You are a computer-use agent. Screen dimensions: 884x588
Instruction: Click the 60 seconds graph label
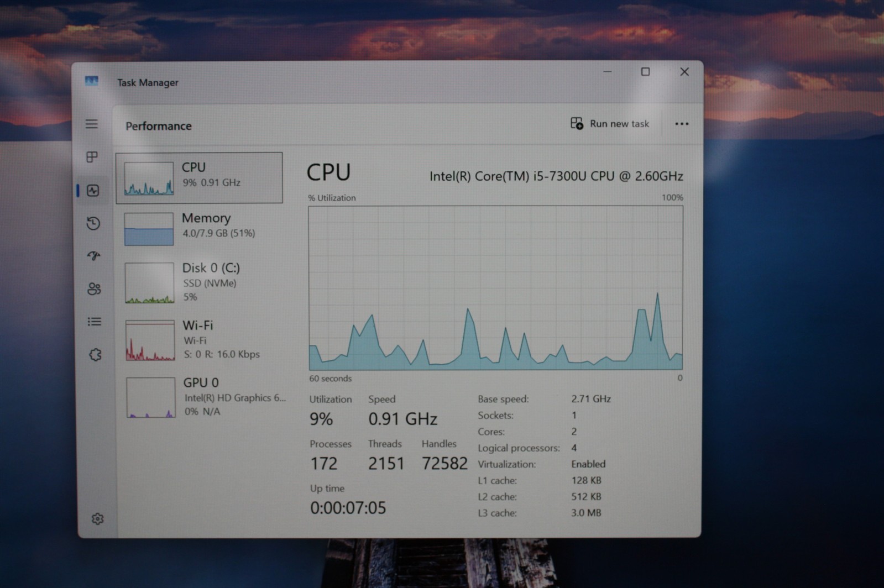(x=331, y=379)
